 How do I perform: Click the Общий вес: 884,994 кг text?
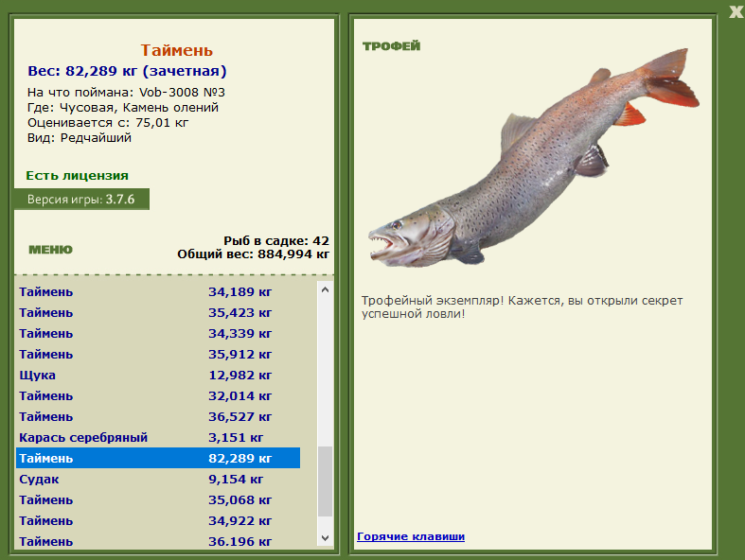click(x=253, y=254)
